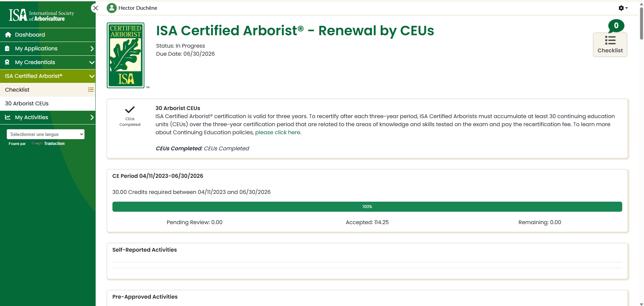Click the My Applications clipboard icon
Viewport: 644px width, 306px height.
7,49
